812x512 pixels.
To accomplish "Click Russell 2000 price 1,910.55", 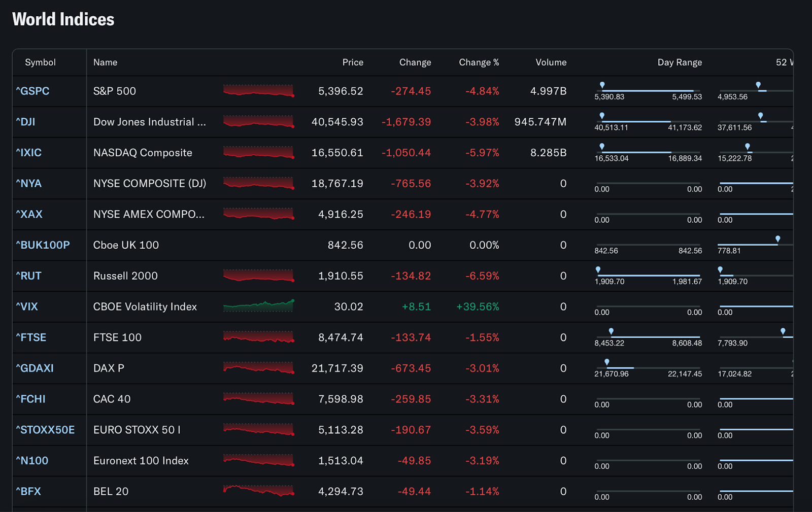I will pos(341,276).
